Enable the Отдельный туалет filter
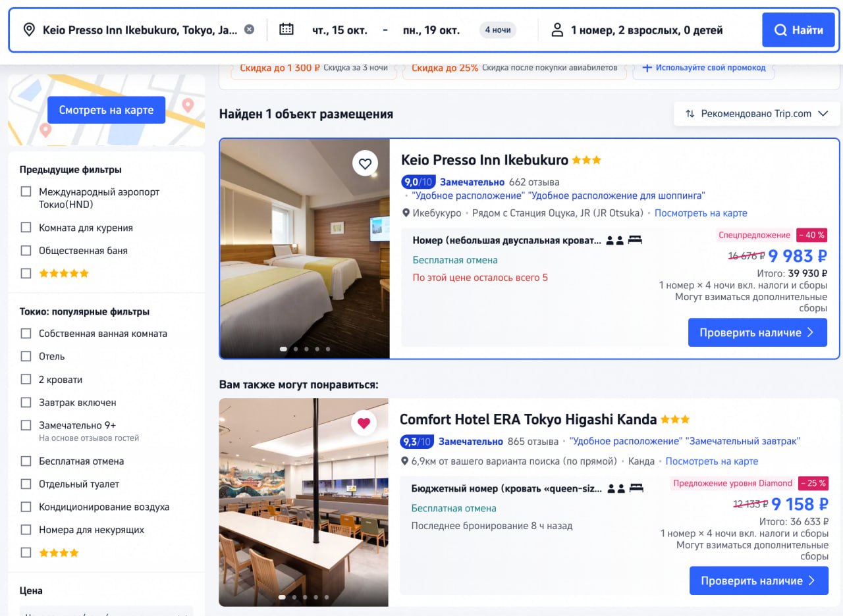843x616 pixels. coord(26,484)
